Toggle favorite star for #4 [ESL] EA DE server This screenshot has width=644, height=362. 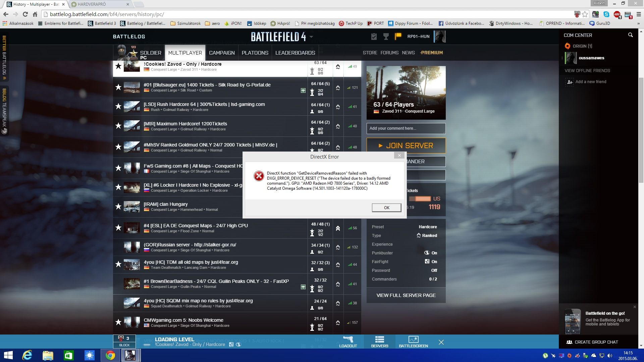click(x=118, y=228)
